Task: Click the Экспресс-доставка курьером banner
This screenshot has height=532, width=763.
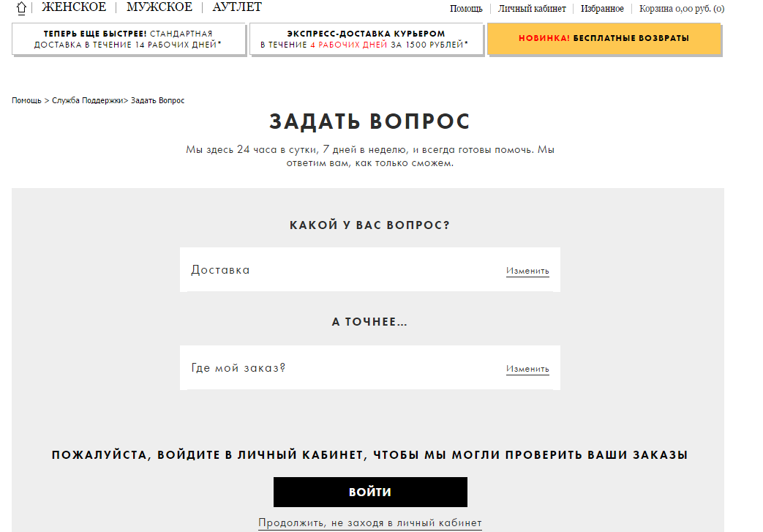Action: (366, 40)
